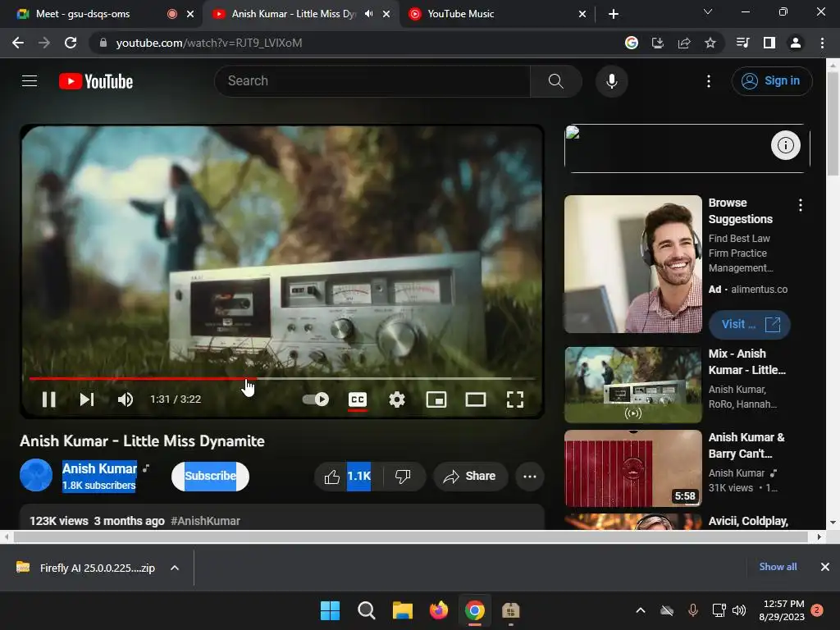Go to YouTube home via logo
The image size is (840, 630).
pyautogui.click(x=96, y=81)
